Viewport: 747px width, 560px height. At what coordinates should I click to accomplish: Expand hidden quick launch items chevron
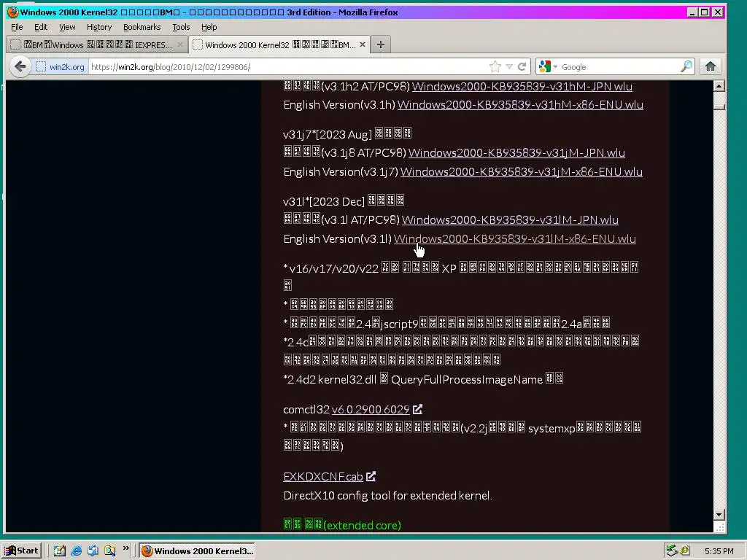125,548
